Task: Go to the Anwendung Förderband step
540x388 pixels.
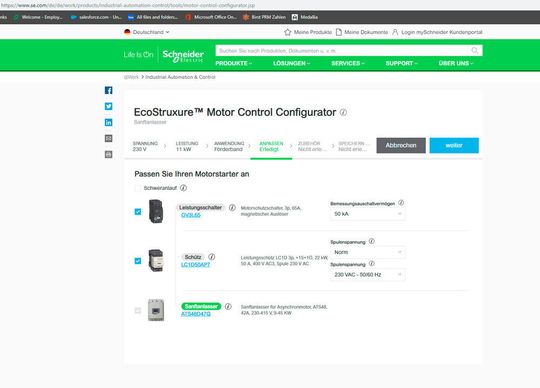Action: point(229,146)
